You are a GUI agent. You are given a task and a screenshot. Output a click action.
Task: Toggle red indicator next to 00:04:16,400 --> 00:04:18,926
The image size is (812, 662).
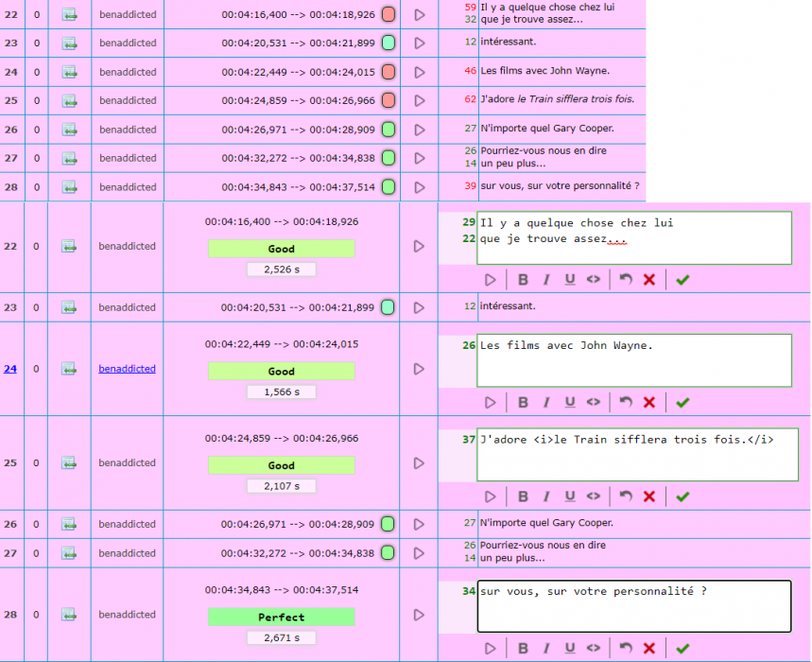click(x=389, y=15)
